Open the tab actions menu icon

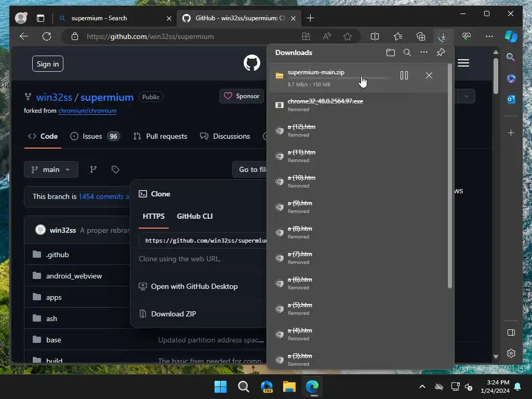41,18
